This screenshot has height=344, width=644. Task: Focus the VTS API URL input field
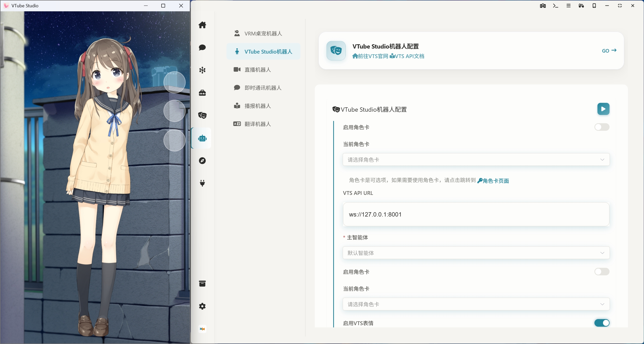click(x=476, y=214)
